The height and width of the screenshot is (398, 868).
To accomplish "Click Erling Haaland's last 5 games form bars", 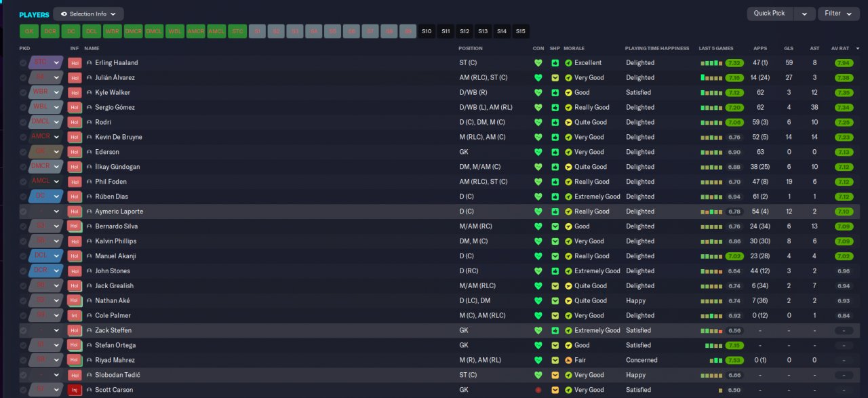I will point(711,62).
